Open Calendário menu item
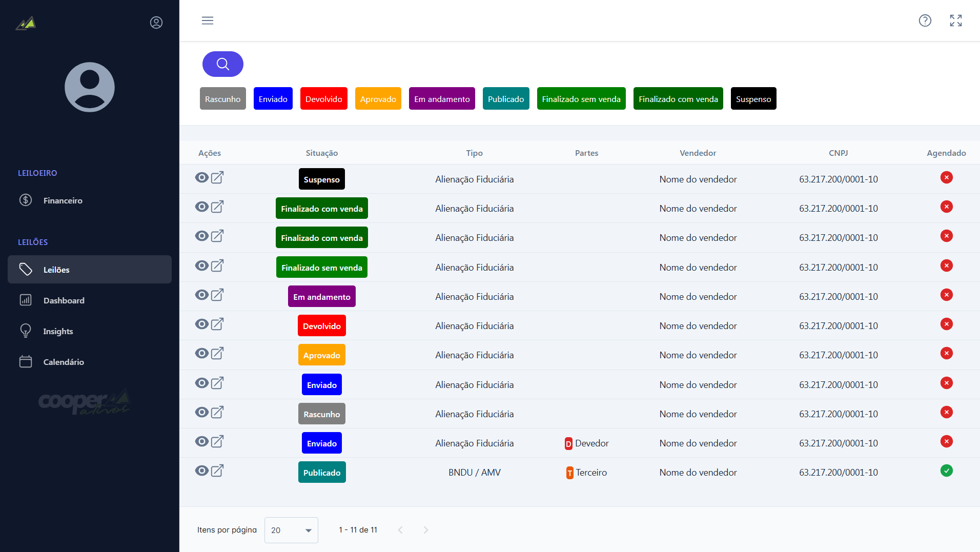Image resolution: width=980 pixels, height=552 pixels. point(90,362)
